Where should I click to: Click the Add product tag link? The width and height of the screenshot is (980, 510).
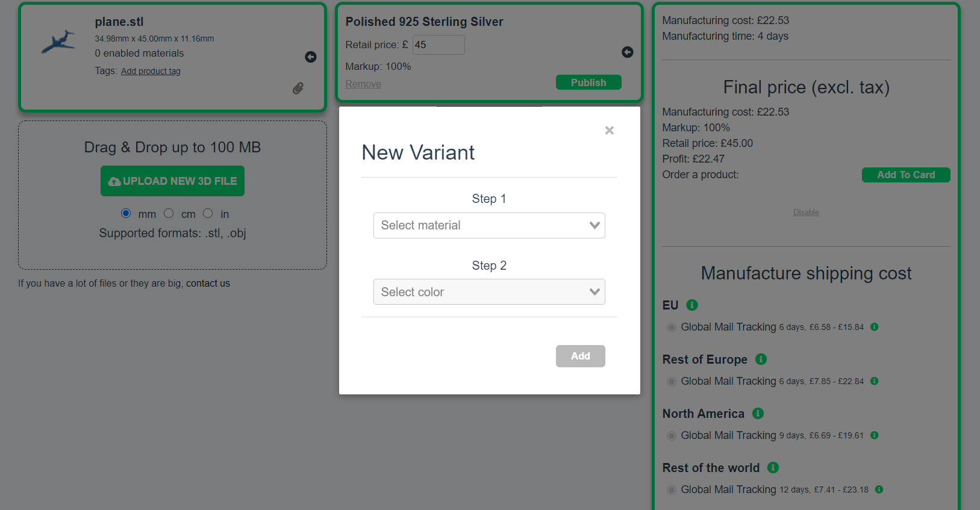[x=151, y=71]
